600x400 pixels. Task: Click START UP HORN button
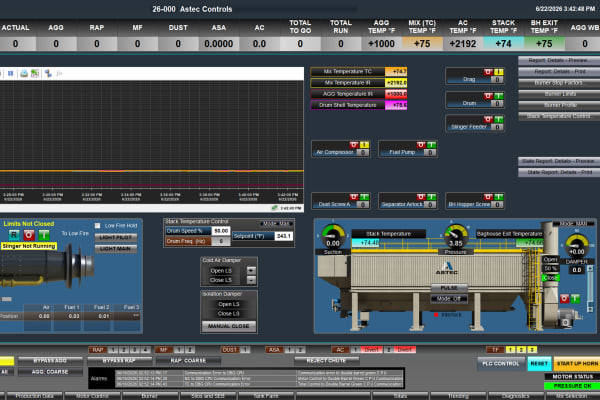(577, 363)
